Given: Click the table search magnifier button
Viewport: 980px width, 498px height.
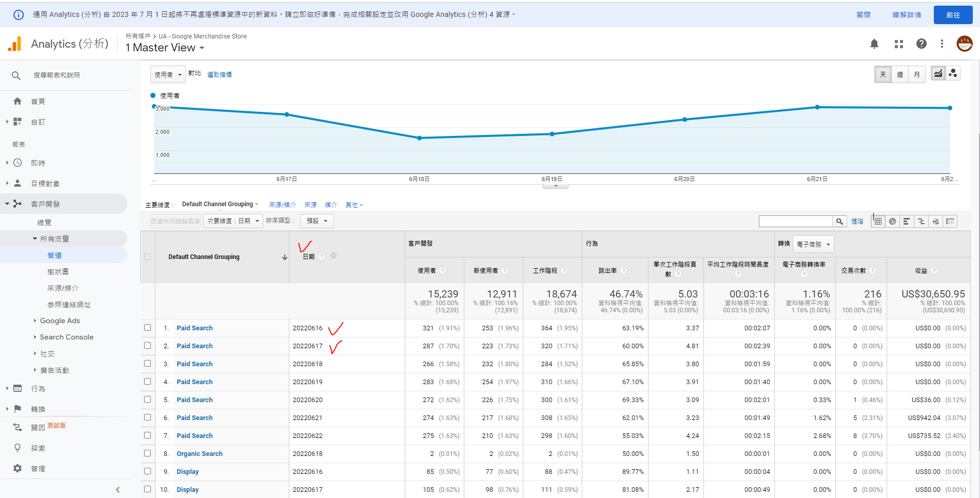Looking at the screenshot, I should pyautogui.click(x=839, y=222).
